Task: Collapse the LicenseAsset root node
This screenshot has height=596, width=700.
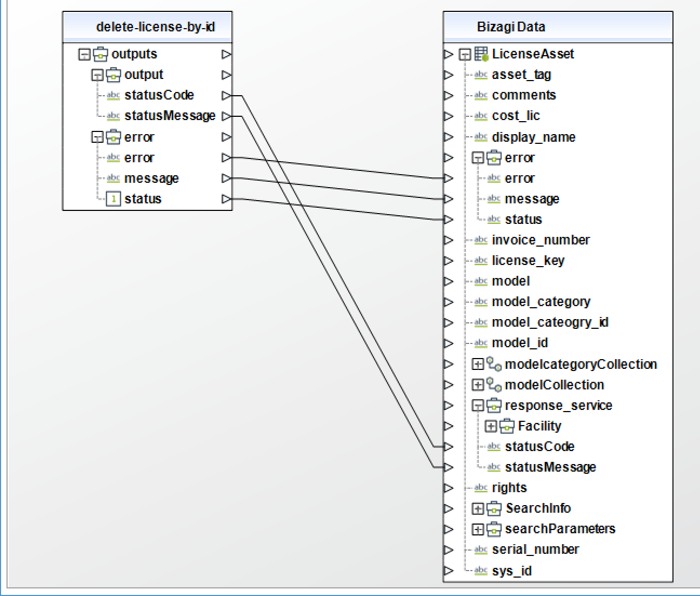Action: pos(464,55)
